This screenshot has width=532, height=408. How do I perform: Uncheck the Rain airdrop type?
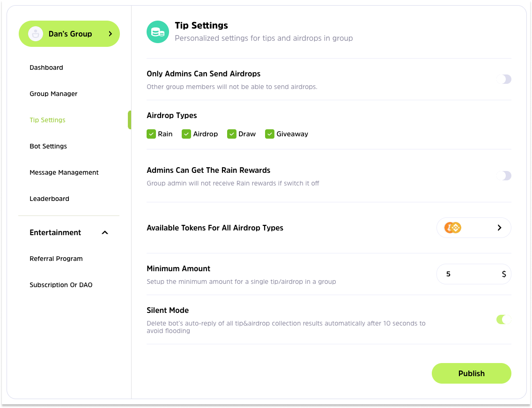(x=151, y=134)
